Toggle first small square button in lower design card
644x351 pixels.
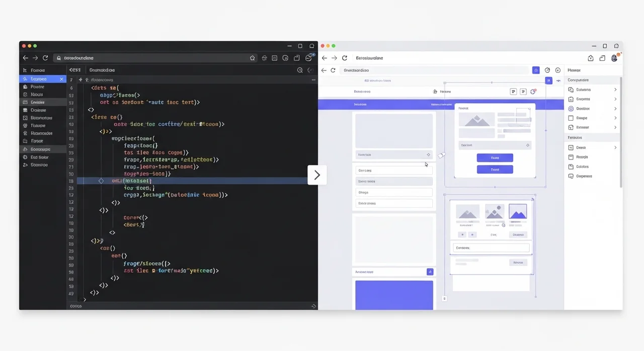point(462,235)
